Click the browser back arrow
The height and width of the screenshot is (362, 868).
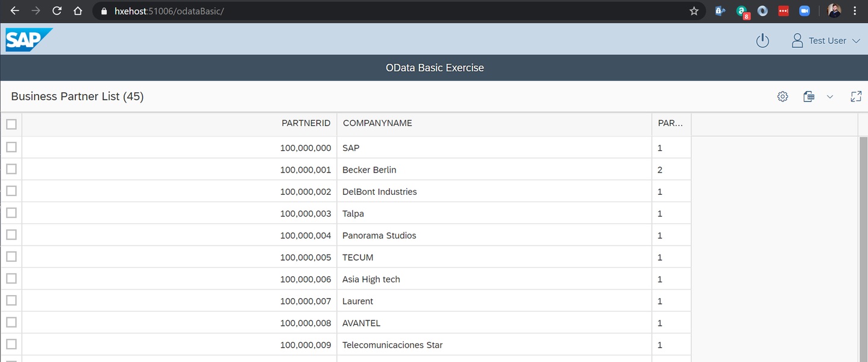coord(15,11)
